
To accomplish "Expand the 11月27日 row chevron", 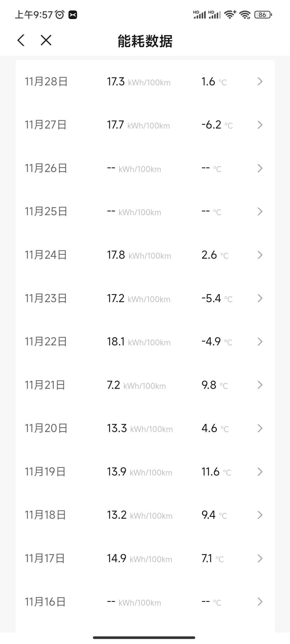I will (x=260, y=125).
